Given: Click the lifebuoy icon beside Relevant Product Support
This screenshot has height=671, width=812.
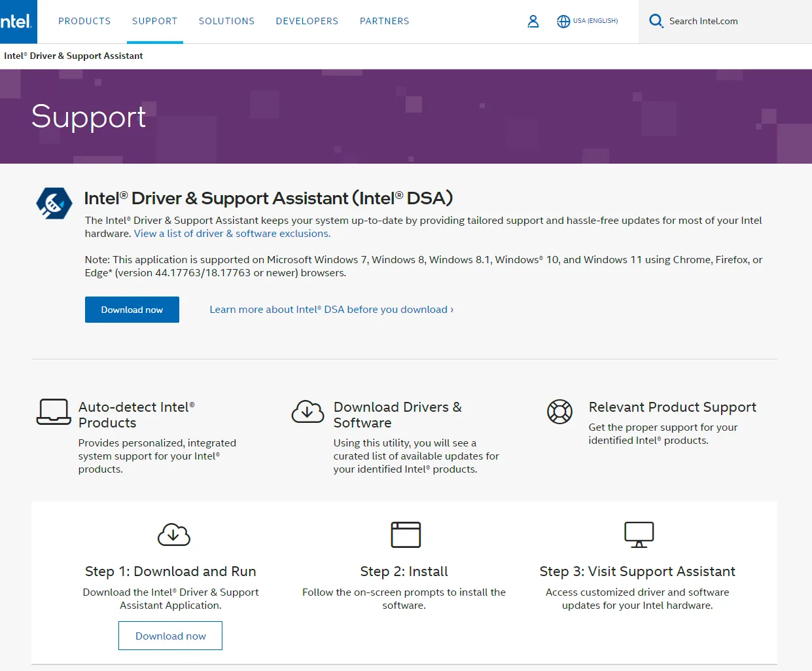Looking at the screenshot, I should pos(559,412).
